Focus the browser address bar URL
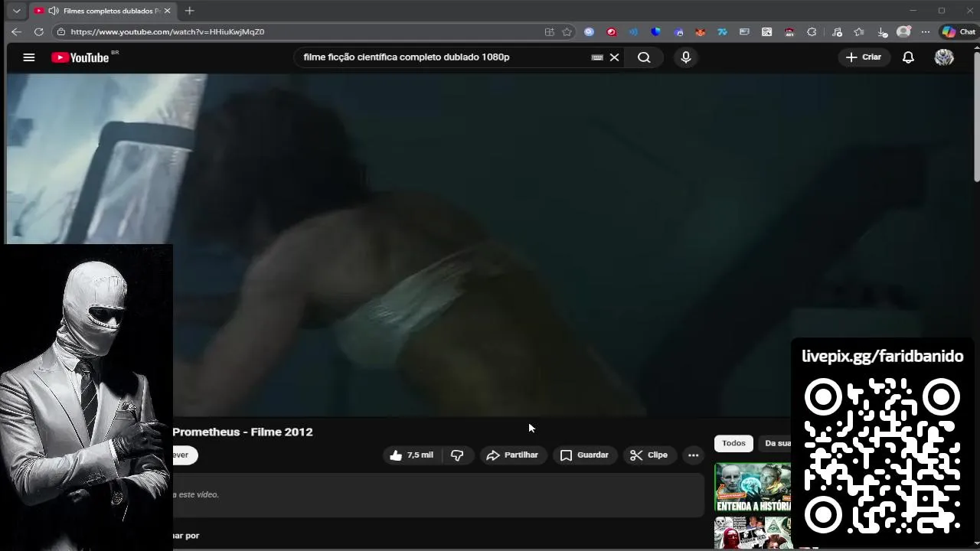 (x=168, y=31)
